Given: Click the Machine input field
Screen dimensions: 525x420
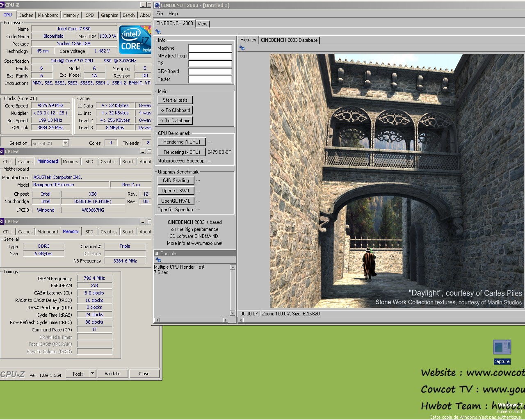Looking at the screenshot, I should click(x=210, y=48).
